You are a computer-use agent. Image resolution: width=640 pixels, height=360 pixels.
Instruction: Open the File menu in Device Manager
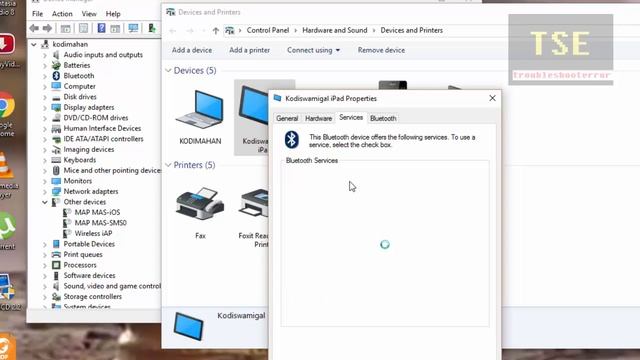coord(37,14)
